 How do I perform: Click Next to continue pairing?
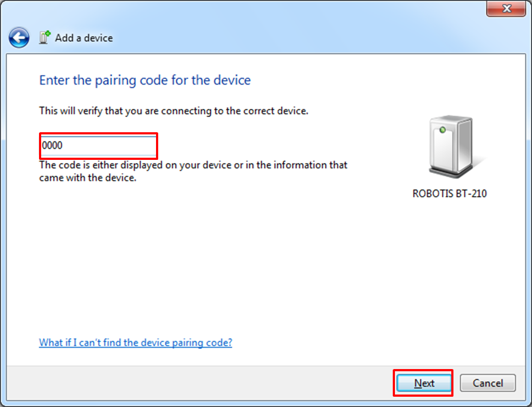424,383
